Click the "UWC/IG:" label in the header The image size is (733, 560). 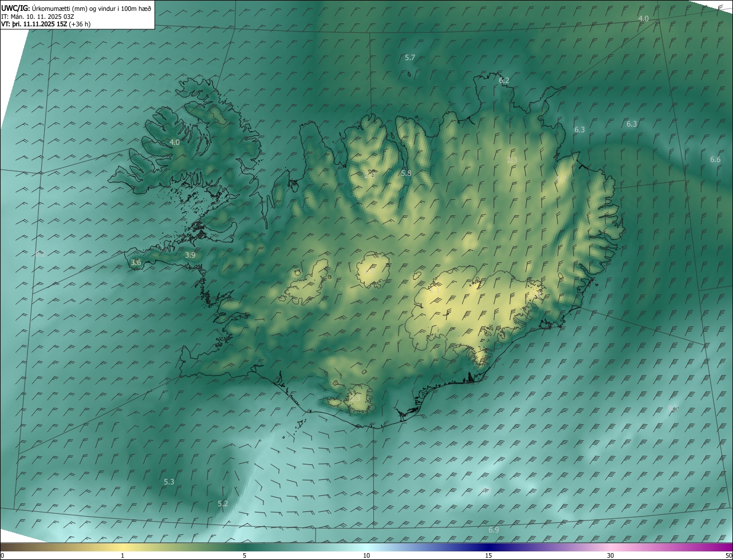(15, 8)
